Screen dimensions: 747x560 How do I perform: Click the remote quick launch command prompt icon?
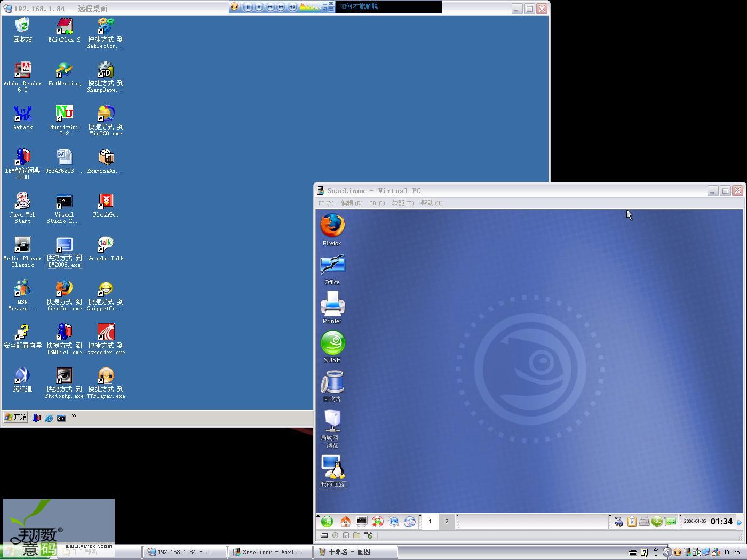[61, 418]
